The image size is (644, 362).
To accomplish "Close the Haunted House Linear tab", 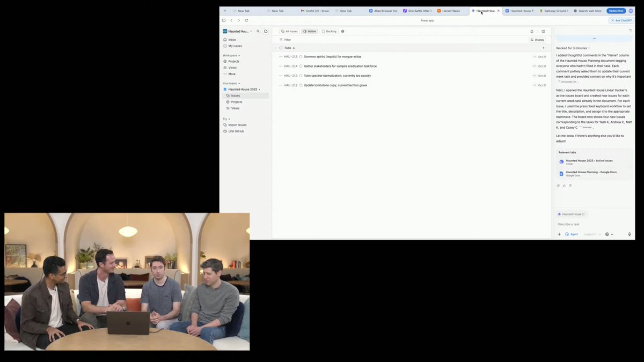I will [499, 11].
